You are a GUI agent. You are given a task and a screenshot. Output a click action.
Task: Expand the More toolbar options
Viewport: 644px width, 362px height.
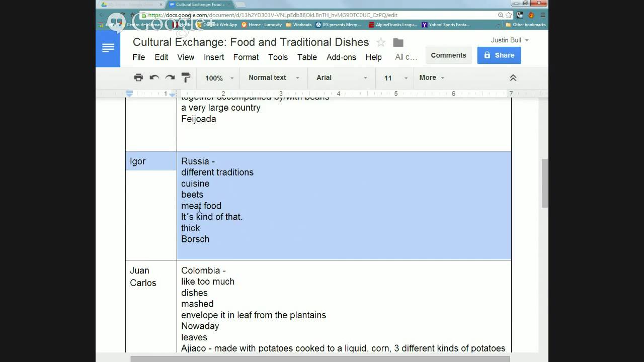[x=432, y=77]
